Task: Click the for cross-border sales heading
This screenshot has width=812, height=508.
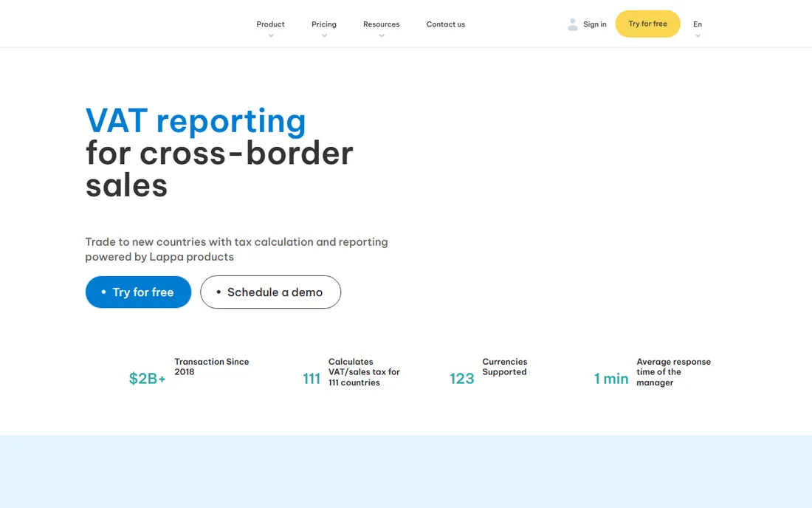Action: [219, 169]
